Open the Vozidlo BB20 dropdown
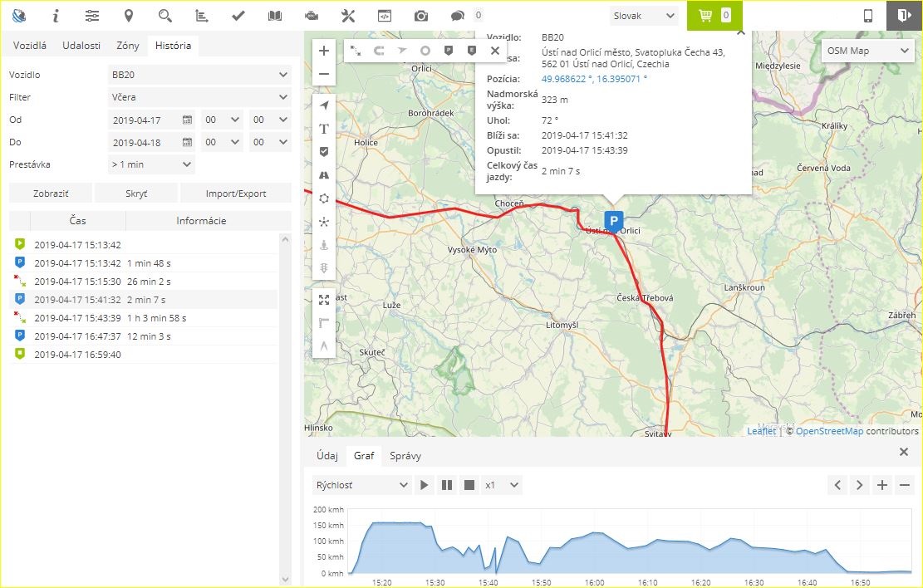 (199, 75)
